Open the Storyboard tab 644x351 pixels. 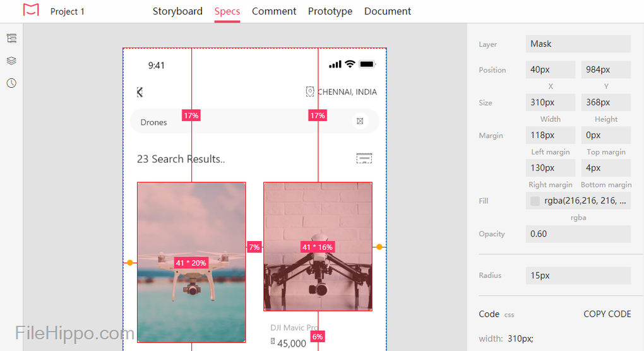pos(177,11)
